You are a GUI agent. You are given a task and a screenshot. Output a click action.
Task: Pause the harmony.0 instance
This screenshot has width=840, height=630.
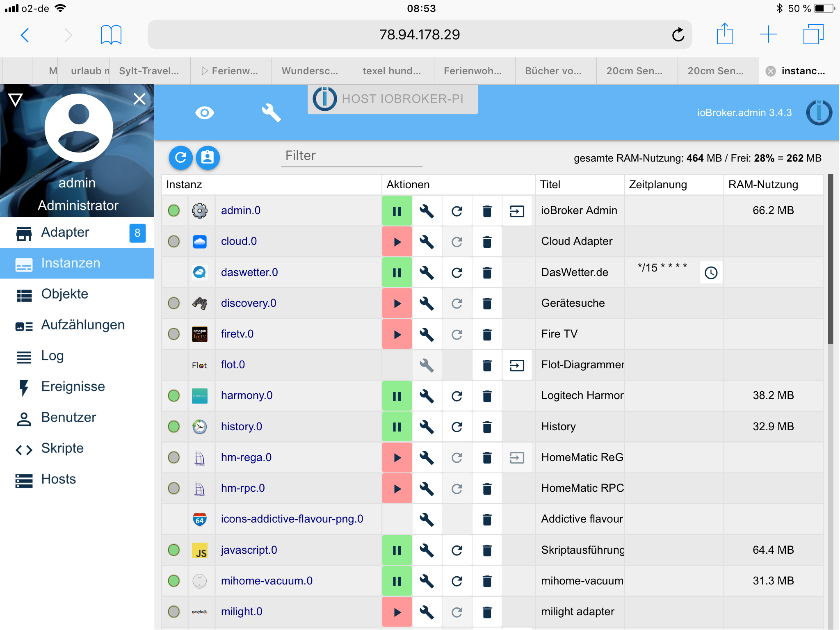coord(397,396)
